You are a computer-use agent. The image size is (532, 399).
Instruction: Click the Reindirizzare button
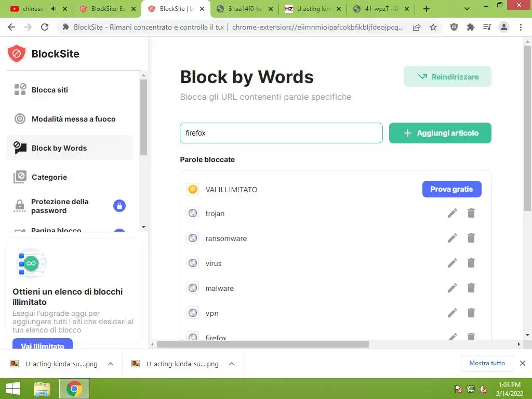click(447, 77)
